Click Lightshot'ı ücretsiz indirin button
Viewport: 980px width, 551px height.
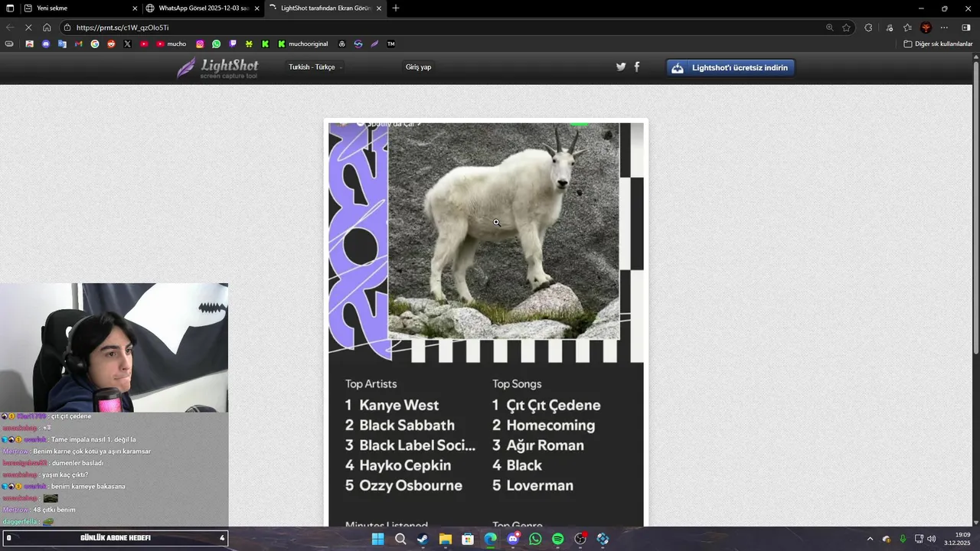731,67
